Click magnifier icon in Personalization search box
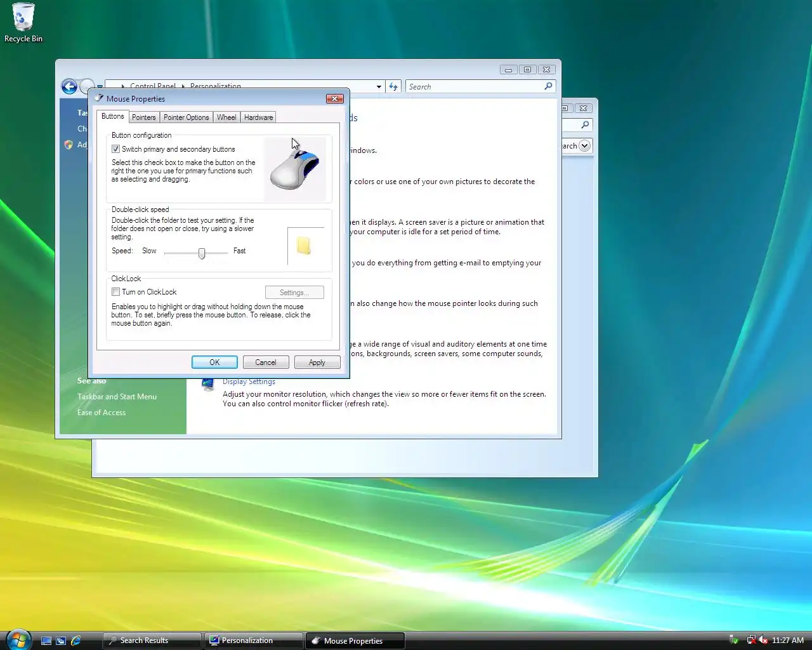Image resolution: width=812 pixels, height=650 pixels. click(548, 86)
